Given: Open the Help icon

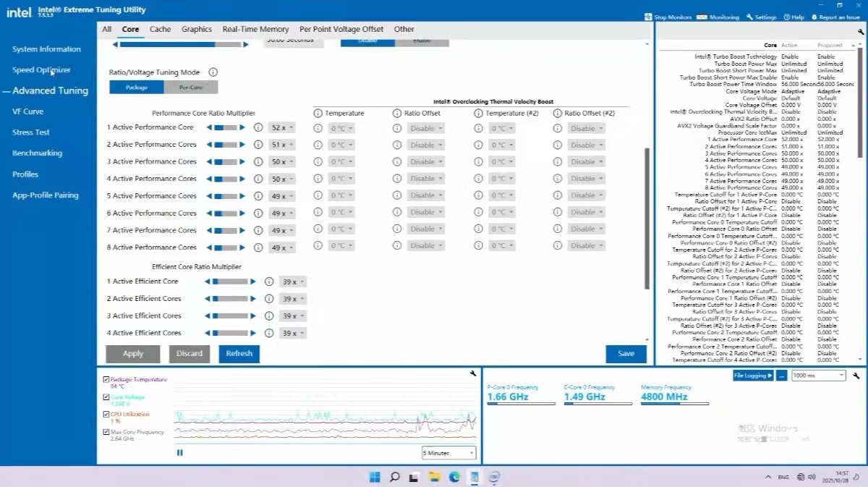Looking at the screenshot, I should click(787, 17).
